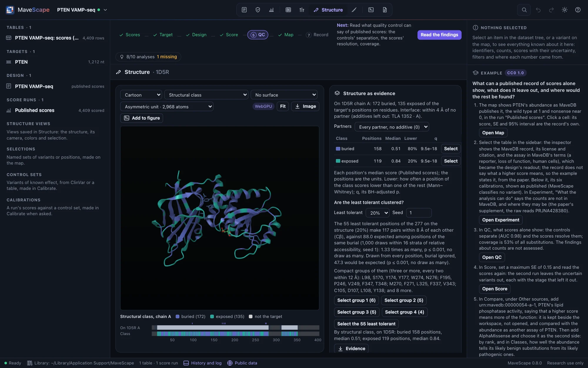Click the Evidence download button
588x368 pixels.
(351, 349)
